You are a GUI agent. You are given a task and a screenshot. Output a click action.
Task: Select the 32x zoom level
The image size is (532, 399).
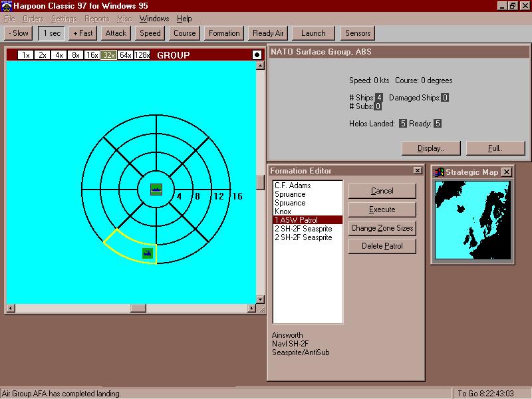tap(108, 55)
